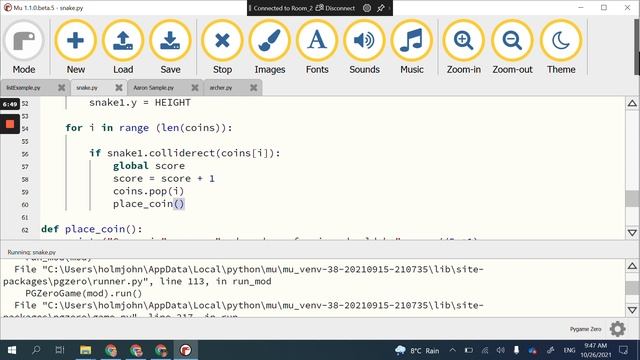Close the archer.py tab
The height and width of the screenshot is (360, 640).
pos(253,88)
